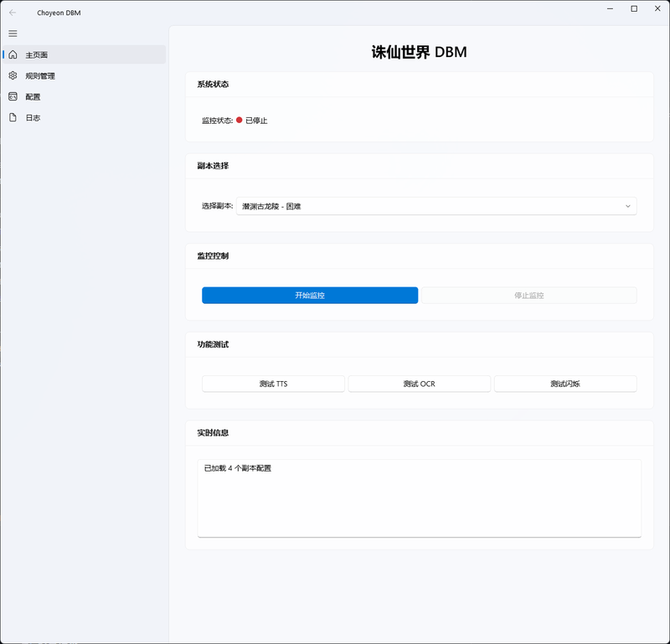Click the red status indicator dot
Screen dimensions: 670x644
tap(240, 120)
